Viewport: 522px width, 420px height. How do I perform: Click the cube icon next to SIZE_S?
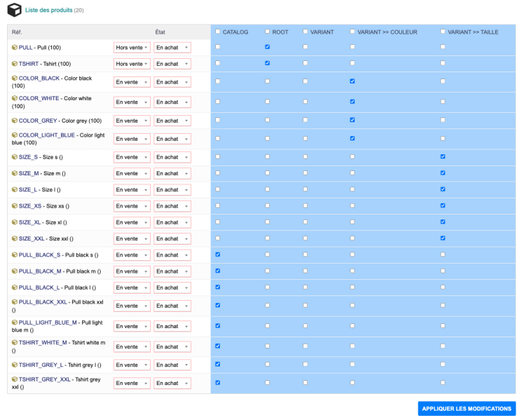point(14,157)
